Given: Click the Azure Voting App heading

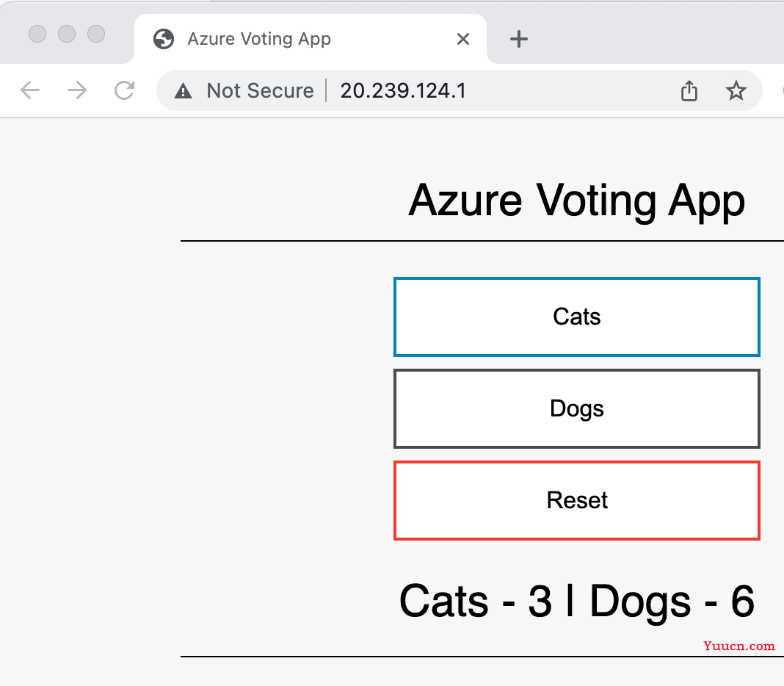Looking at the screenshot, I should (x=576, y=201).
